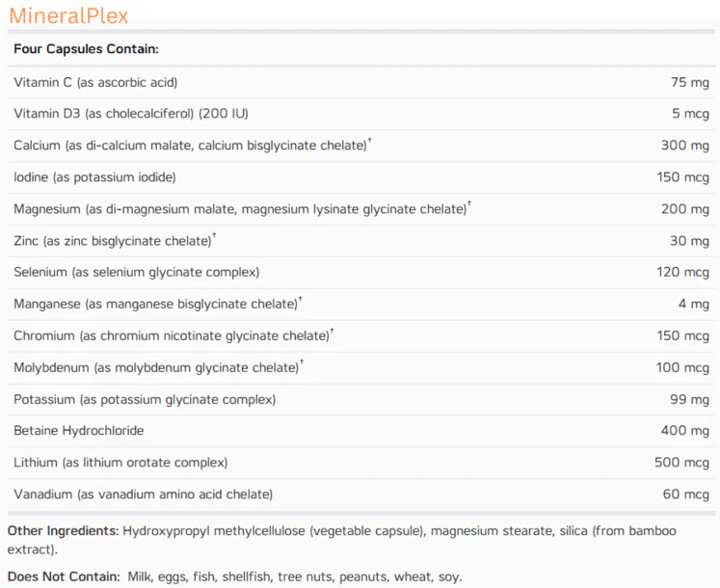Image resolution: width=720 pixels, height=588 pixels.
Task: Click the 'magnesium stearate' ingredient text
Action: coord(492,531)
